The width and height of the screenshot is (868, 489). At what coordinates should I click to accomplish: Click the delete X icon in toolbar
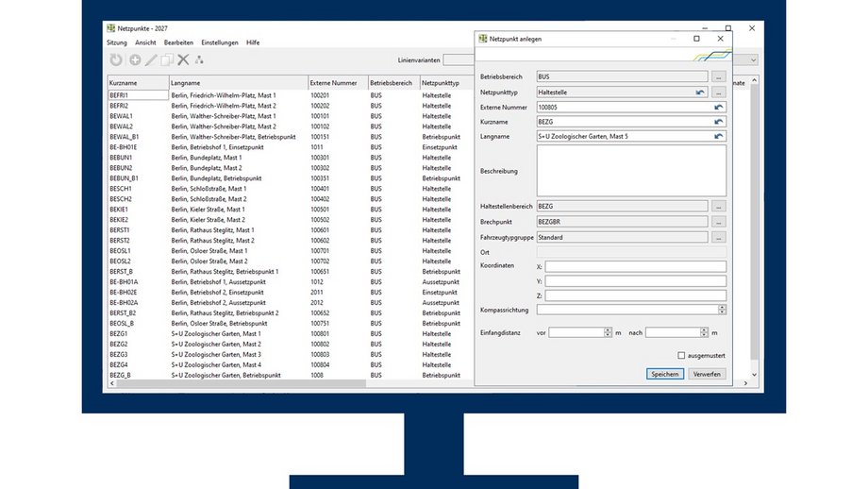click(x=183, y=60)
